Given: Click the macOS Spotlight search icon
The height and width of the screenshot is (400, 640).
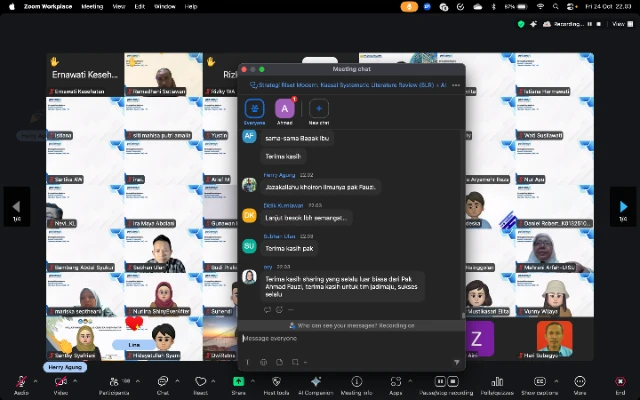Looking at the screenshot, I should 556,7.
